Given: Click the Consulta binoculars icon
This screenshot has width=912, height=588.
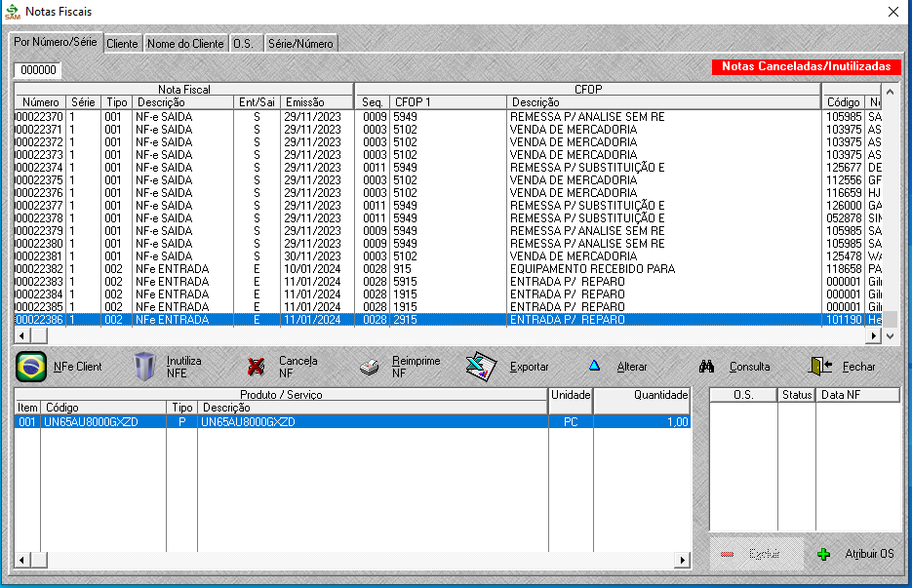Looking at the screenshot, I should coord(709,367).
